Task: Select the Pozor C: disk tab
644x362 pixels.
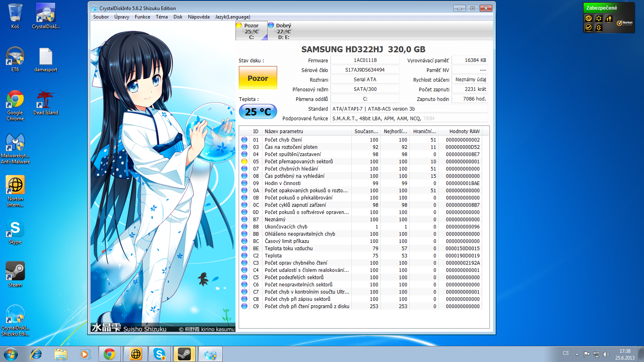Action: pos(252,31)
